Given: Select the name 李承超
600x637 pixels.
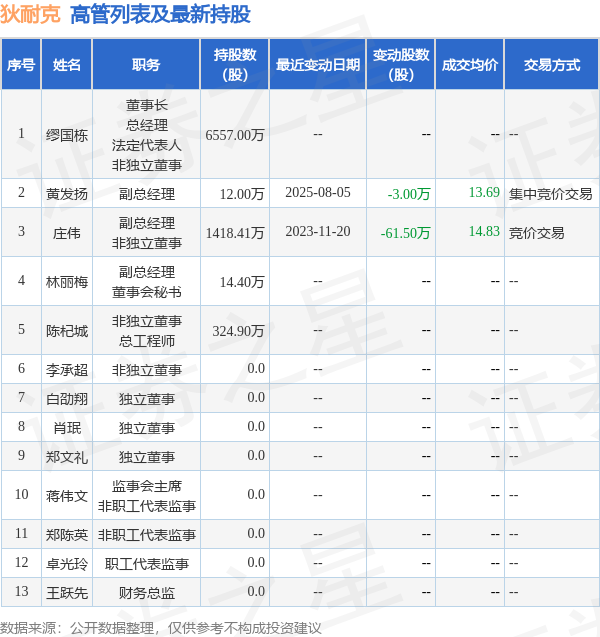Looking at the screenshot, I should (x=67, y=370).
